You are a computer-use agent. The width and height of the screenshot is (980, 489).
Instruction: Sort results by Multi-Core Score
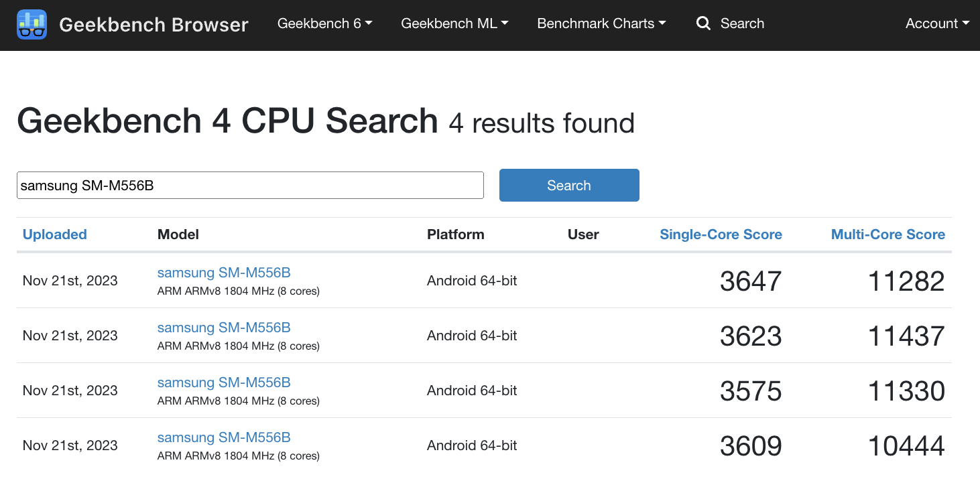coord(887,234)
